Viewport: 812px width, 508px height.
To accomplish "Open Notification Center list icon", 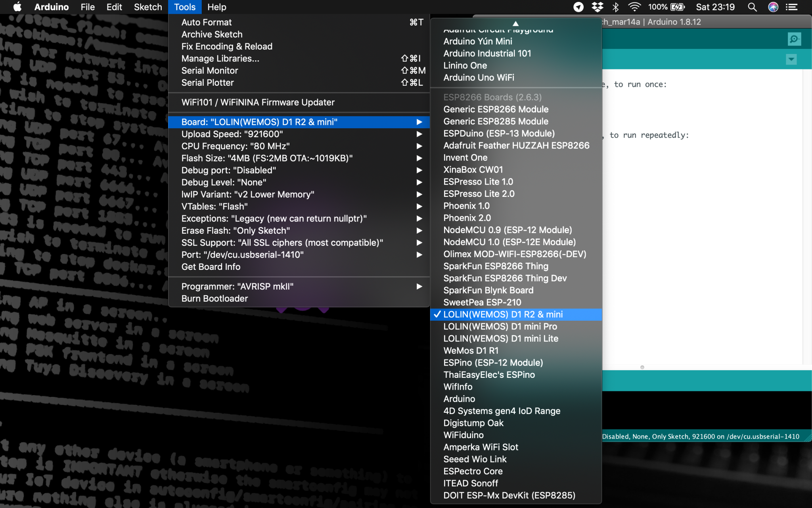I will (792, 7).
